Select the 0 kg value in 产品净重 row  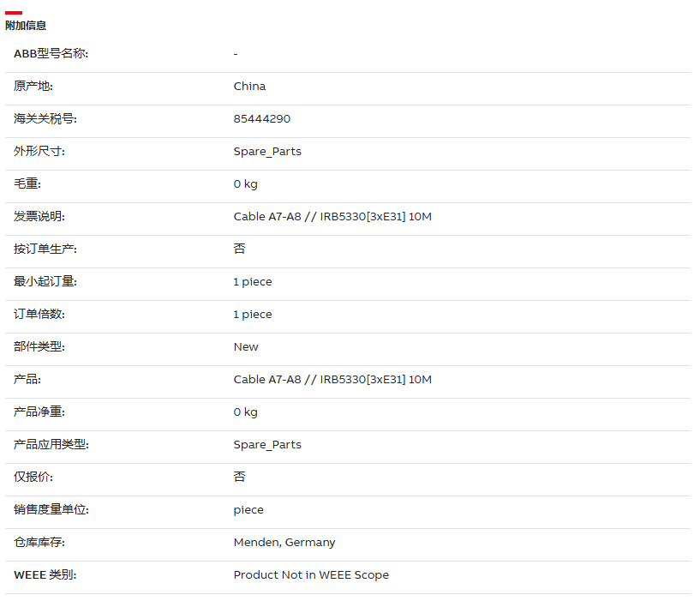[x=246, y=412]
